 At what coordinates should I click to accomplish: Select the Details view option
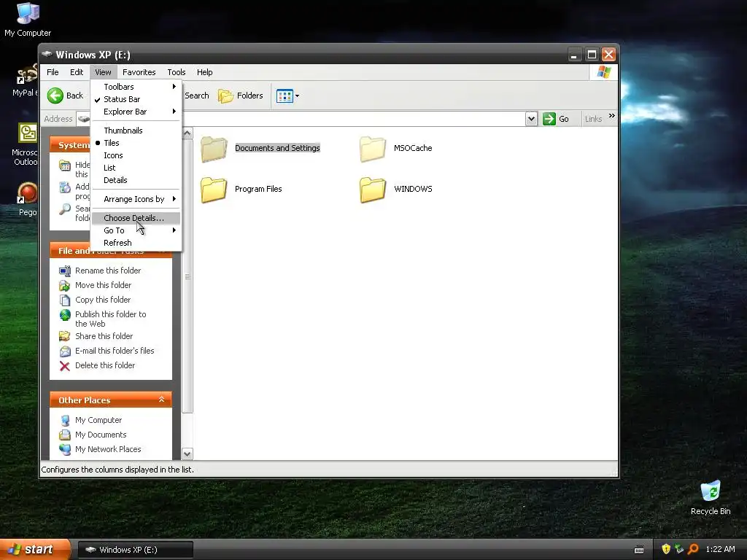click(136, 180)
